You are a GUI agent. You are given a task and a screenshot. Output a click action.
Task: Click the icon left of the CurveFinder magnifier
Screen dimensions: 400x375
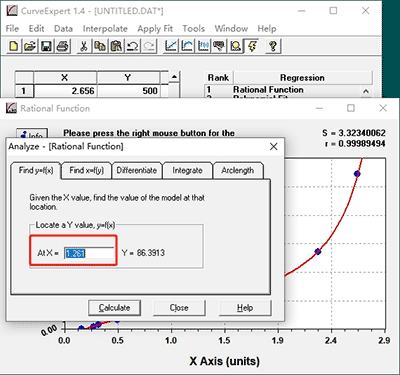point(219,46)
